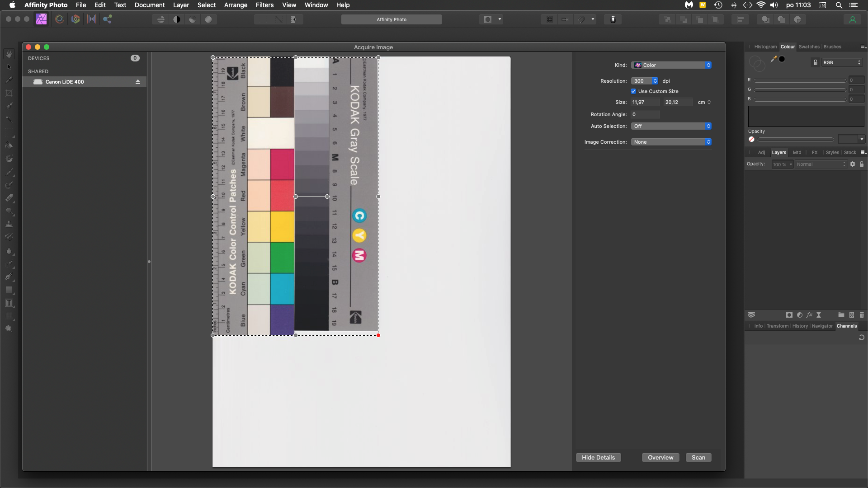Select the Flood Fill tool
Viewport: 868px width, 488px height.
click(9, 145)
